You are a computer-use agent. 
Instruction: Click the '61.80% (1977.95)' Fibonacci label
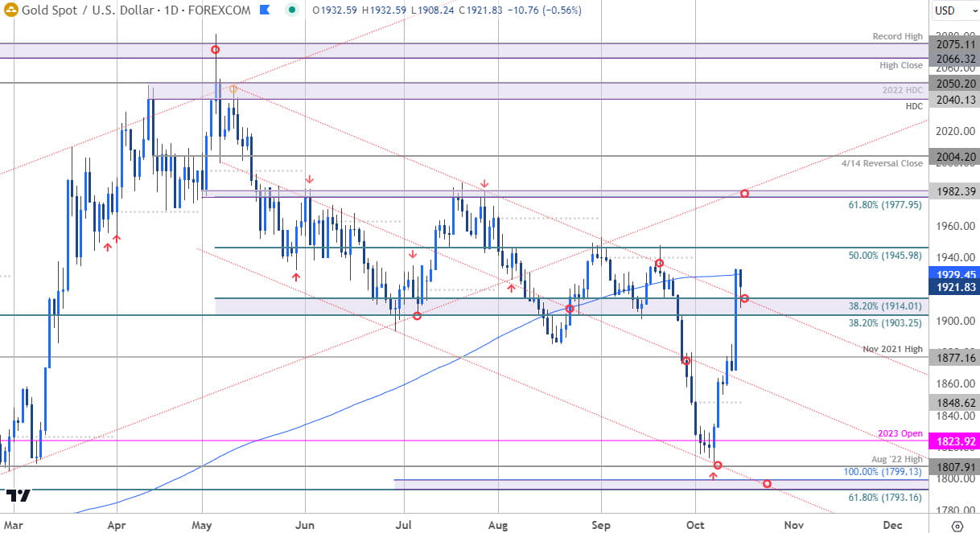point(887,204)
